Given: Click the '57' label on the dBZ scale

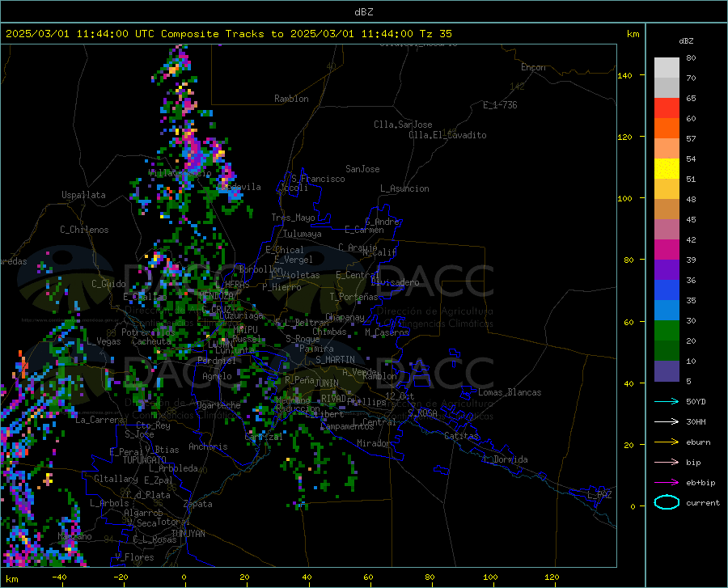Looking at the screenshot, I should (x=691, y=139).
